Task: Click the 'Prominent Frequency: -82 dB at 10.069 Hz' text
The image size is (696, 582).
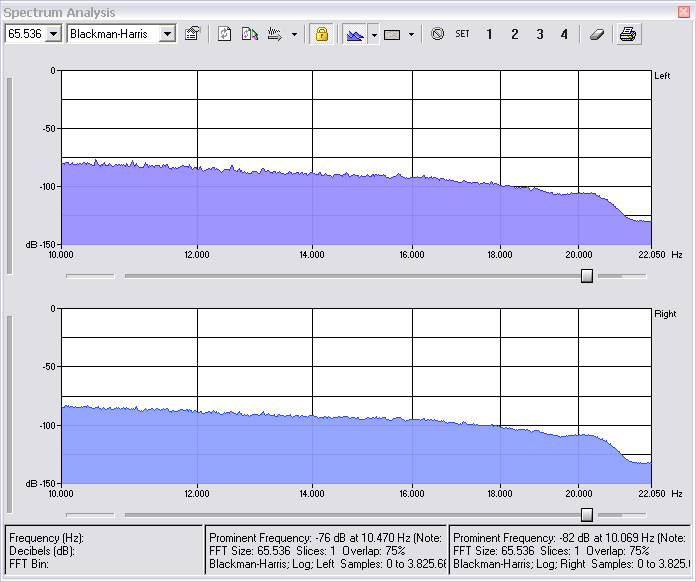Action: click(x=554, y=538)
